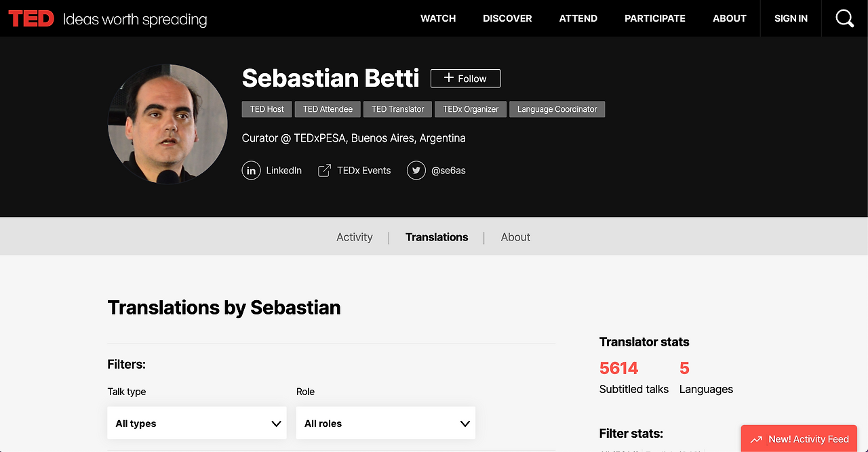Click the Sign In link

tap(791, 18)
